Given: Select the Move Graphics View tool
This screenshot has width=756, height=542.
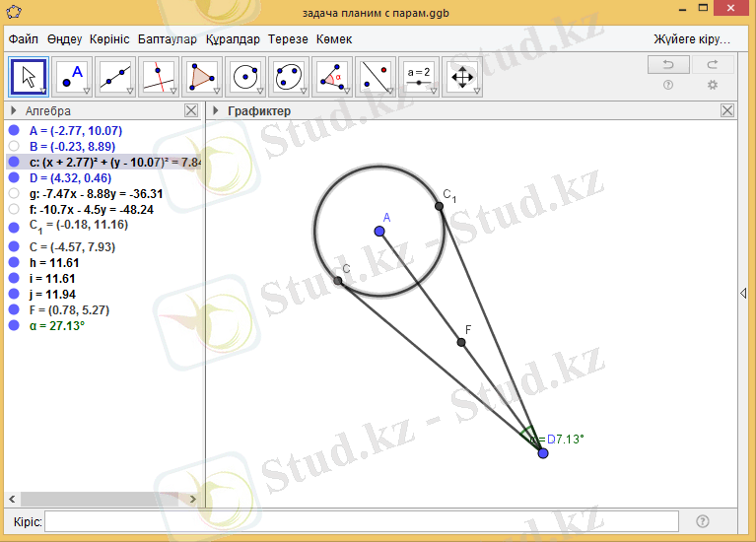Looking at the screenshot, I should tap(462, 75).
